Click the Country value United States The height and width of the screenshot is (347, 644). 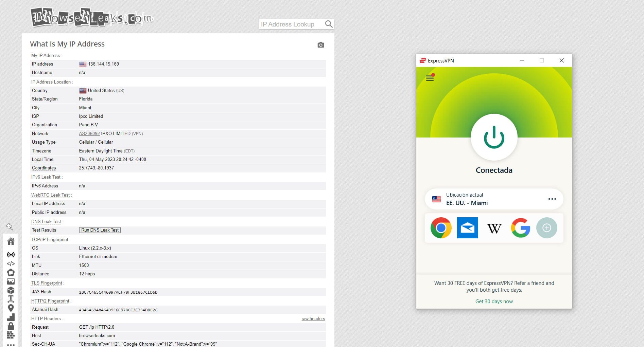point(101,90)
